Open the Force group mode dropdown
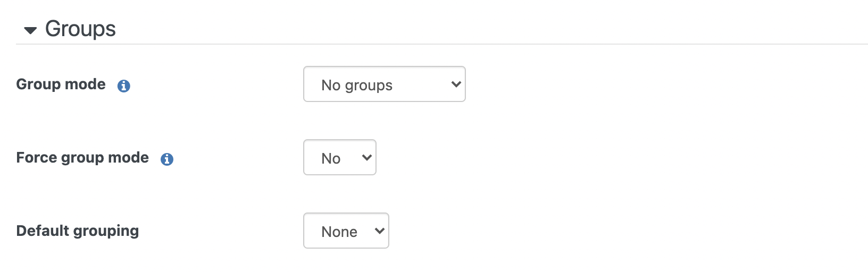The width and height of the screenshot is (868, 272). tap(339, 157)
